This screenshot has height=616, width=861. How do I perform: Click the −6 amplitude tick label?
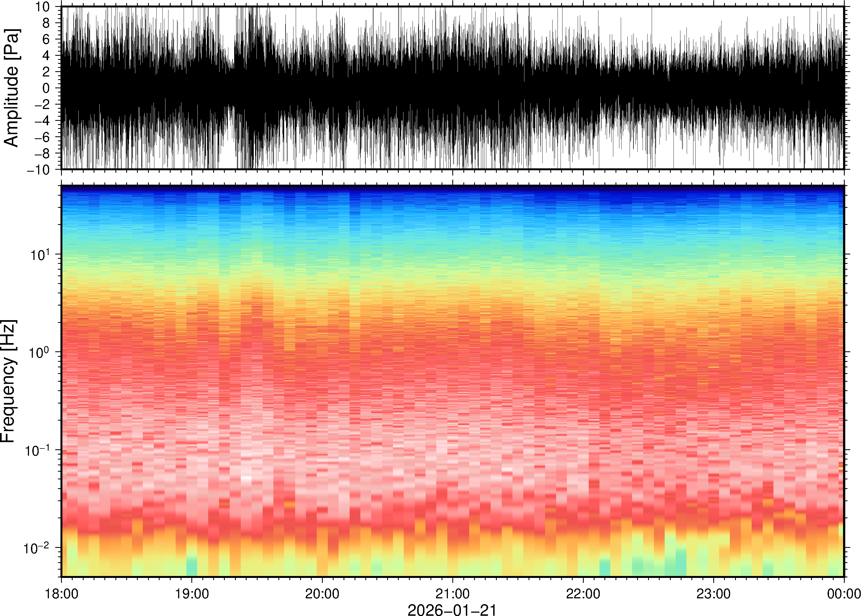click(x=42, y=137)
